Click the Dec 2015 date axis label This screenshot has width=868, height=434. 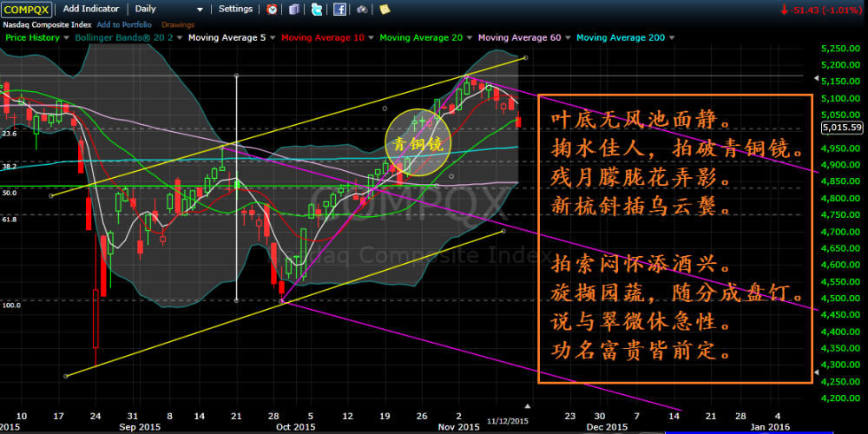coord(608,427)
